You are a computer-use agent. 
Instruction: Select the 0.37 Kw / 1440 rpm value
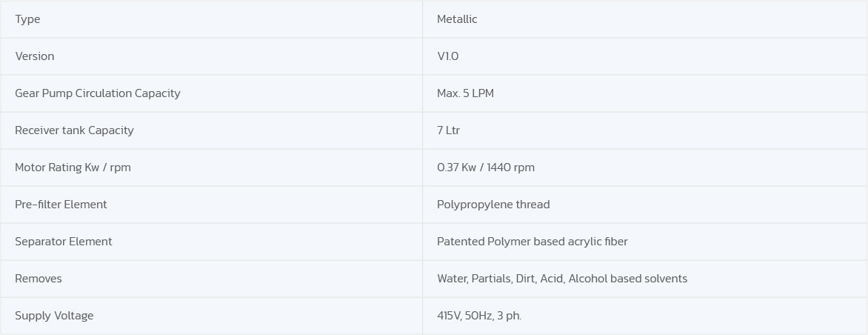(485, 167)
